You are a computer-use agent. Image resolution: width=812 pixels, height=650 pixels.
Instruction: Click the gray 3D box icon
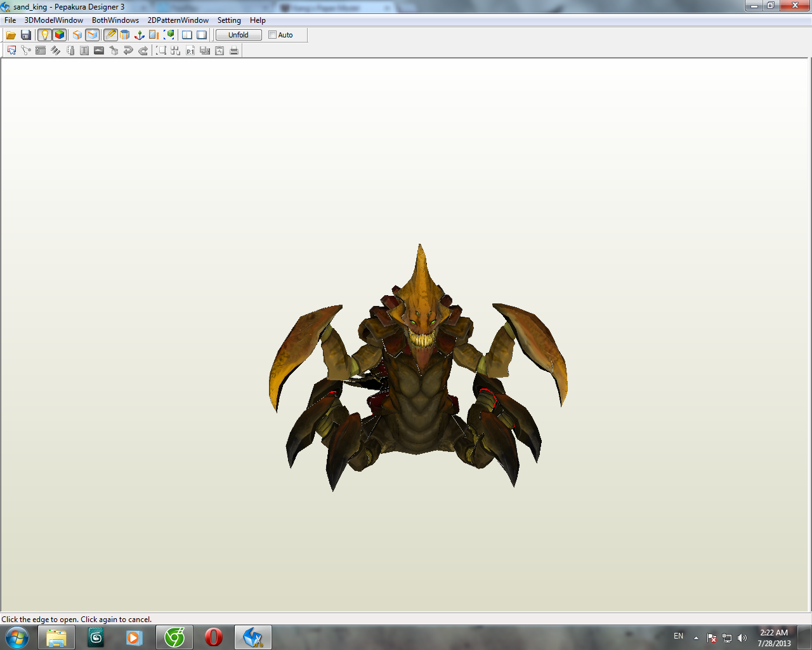click(114, 51)
